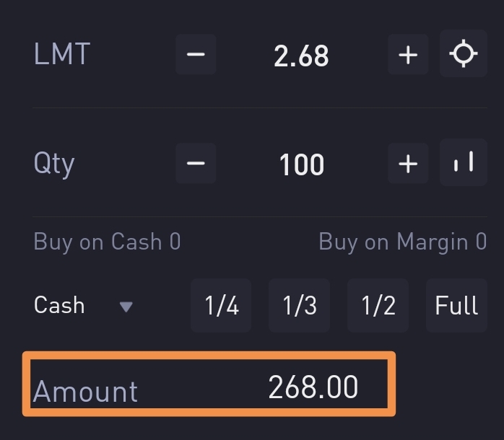Increase the LMT limit price
Screen dimensions: 504x440
click(x=408, y=55)
